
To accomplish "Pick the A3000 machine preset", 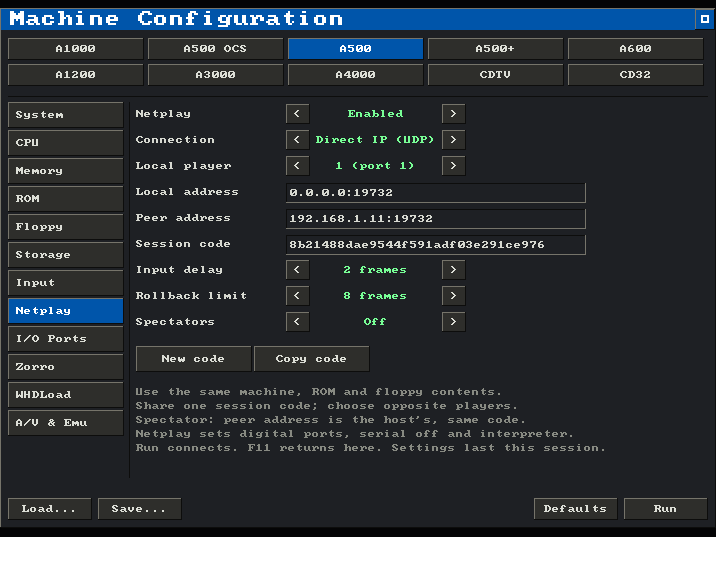I will click(215, 75).
